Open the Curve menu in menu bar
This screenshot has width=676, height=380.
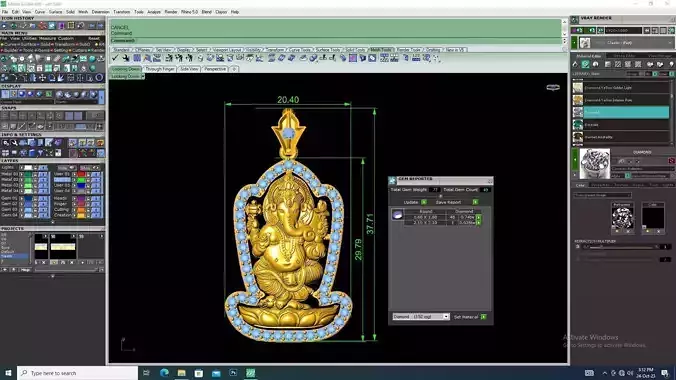tap(40, 12)
